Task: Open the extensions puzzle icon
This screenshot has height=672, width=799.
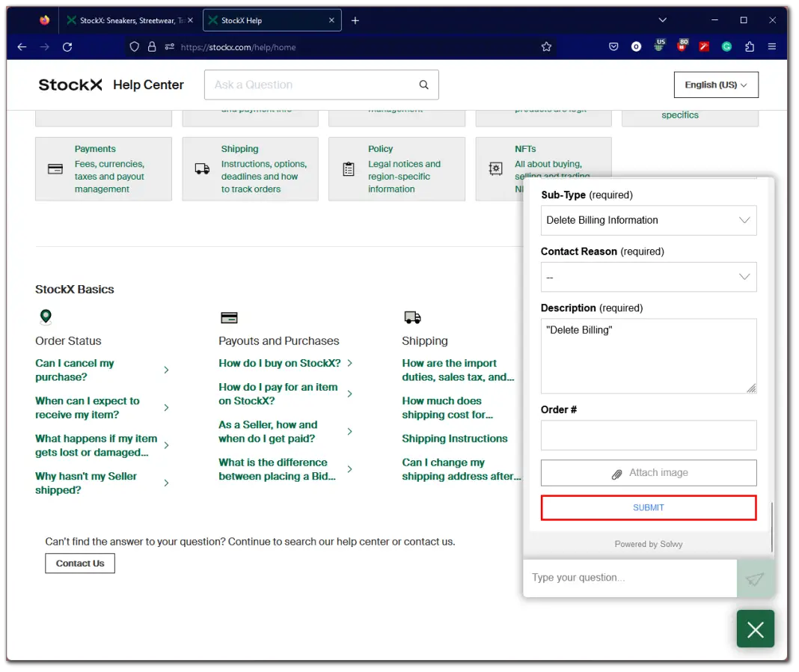Action: [750, 46]
